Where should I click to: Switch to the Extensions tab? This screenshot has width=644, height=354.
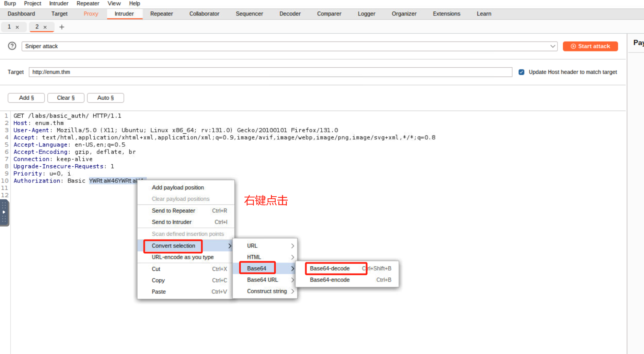(x=447, y=14)
